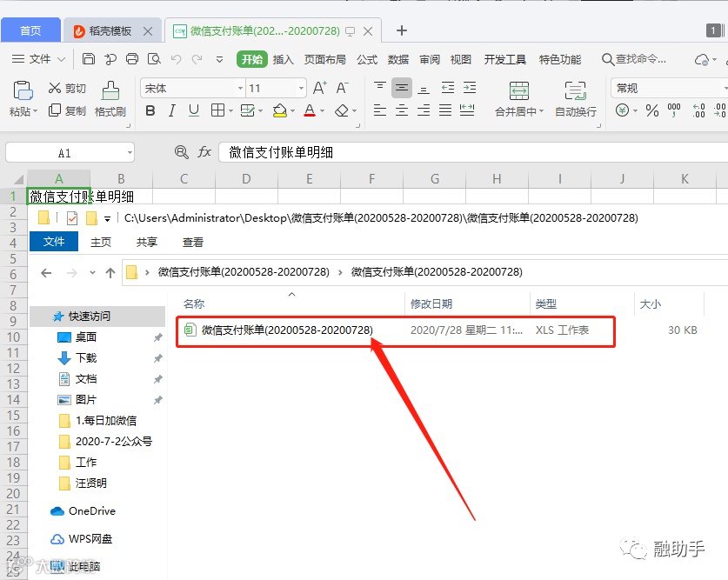Click the Redo arrow icon

pyautogui.click(x=197, y=59)
